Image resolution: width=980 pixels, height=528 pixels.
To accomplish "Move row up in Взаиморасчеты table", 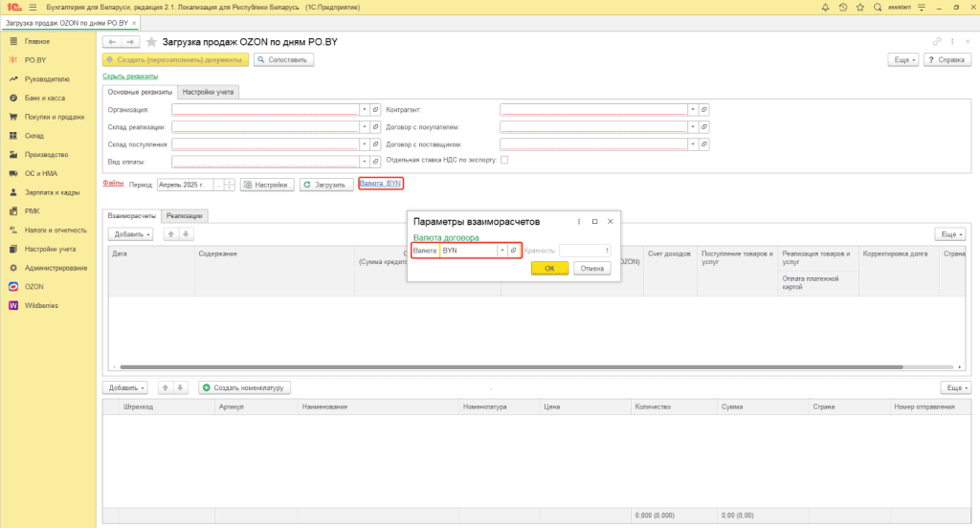I will (170, 234).
